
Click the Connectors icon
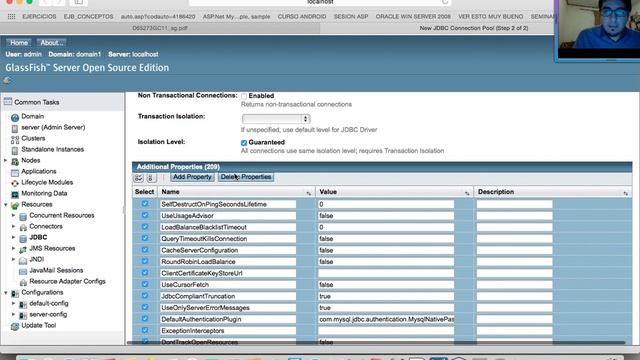pyautogui.click(x=23, y=228)
